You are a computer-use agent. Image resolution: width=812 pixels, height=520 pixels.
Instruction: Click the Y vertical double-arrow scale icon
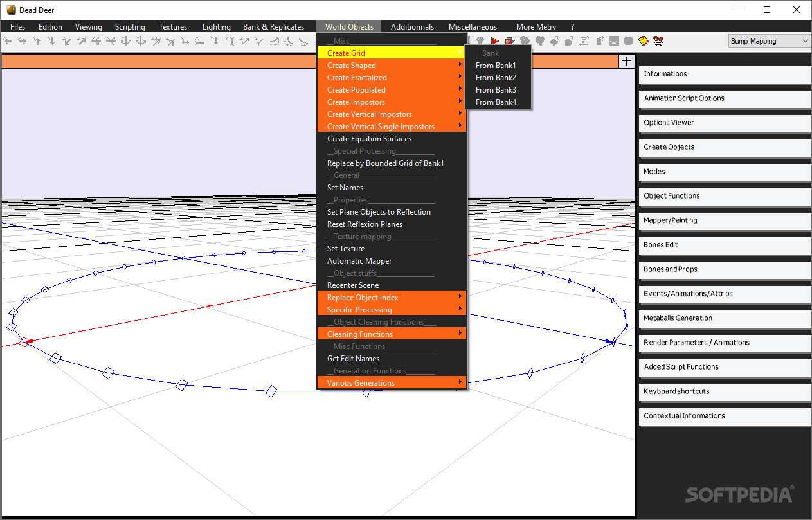point(214,40)
